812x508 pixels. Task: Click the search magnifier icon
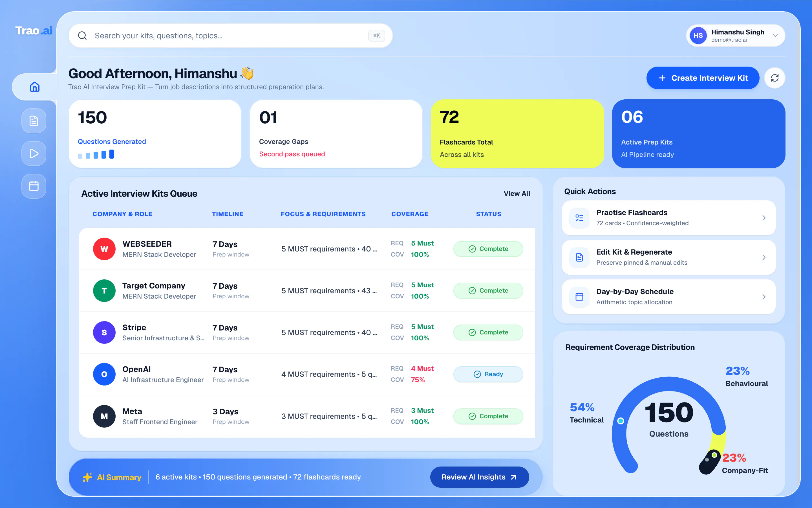coord(82,36)
